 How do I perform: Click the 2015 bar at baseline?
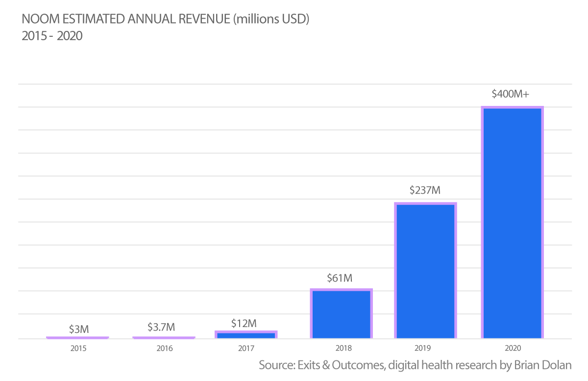tap(77, 337)
